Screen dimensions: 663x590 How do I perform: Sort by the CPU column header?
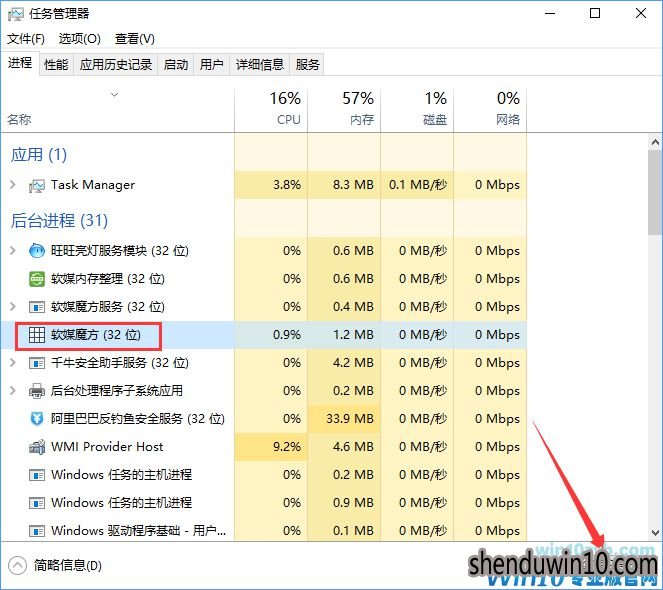click(271, 109)
